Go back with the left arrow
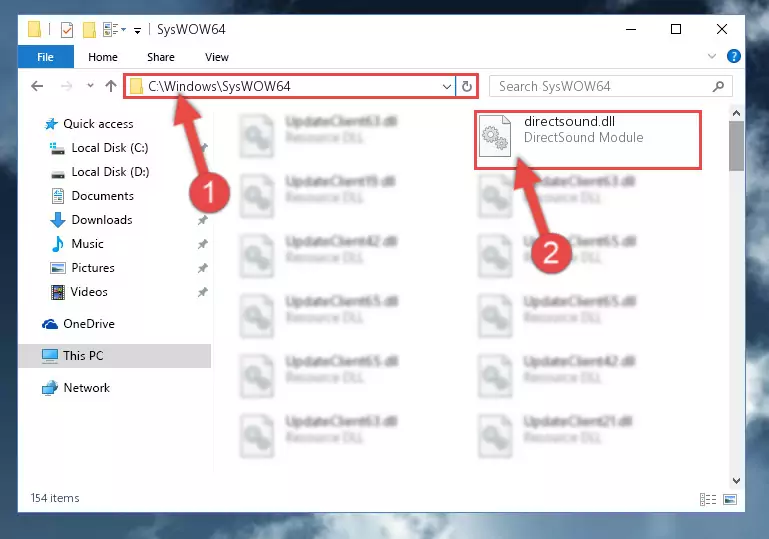 point(37,86)
